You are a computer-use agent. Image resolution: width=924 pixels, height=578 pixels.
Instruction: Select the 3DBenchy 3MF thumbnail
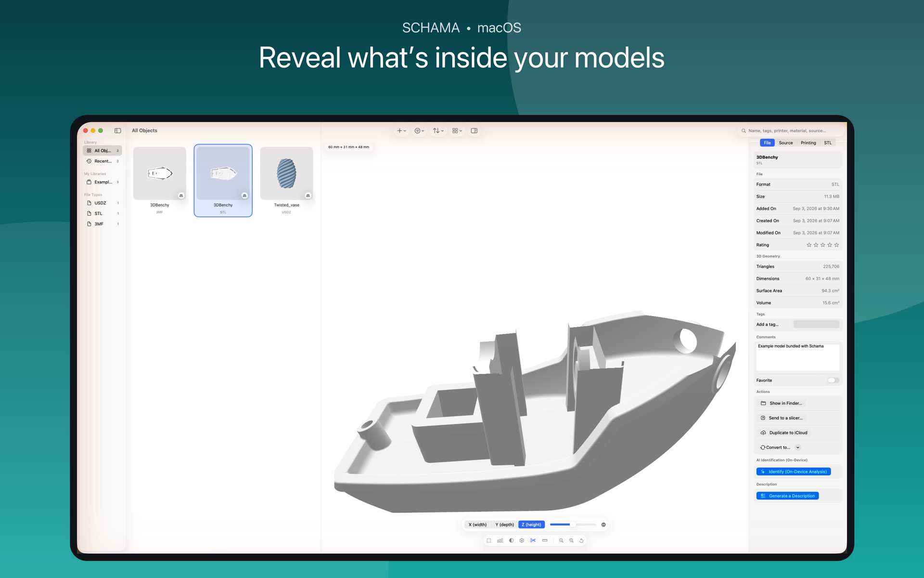(x=160, y=173)
